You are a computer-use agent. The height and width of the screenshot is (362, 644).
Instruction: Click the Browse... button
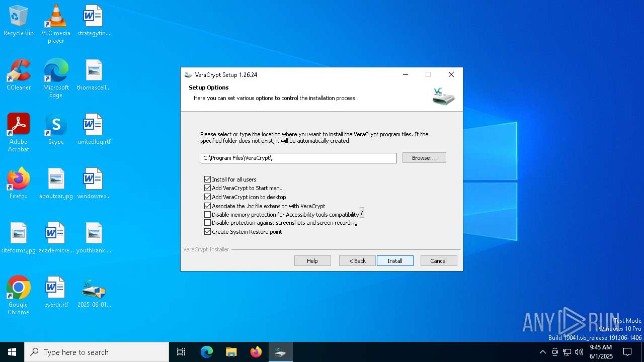(424, 158)
